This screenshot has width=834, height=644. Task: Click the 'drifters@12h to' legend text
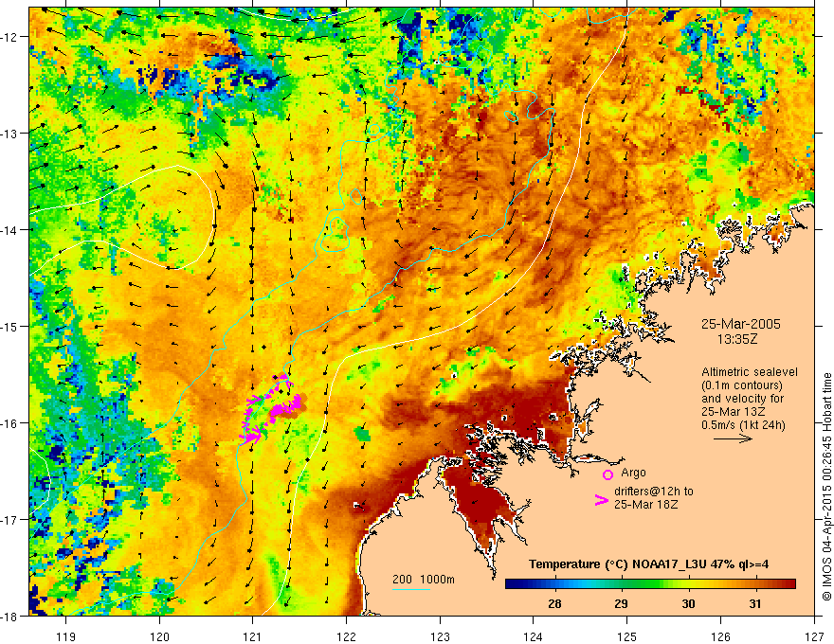[x=654, y=492]
